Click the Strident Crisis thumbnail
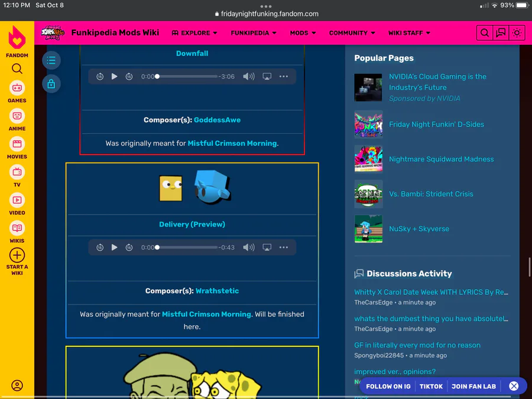The image size is (532, 399). coord(368,194)
